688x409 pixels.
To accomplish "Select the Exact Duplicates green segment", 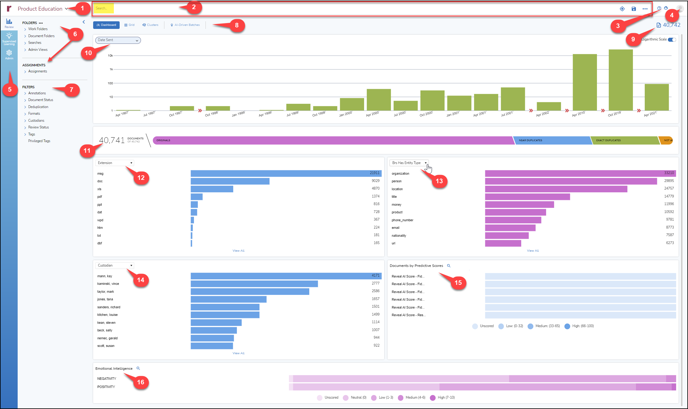I will 625,140.
